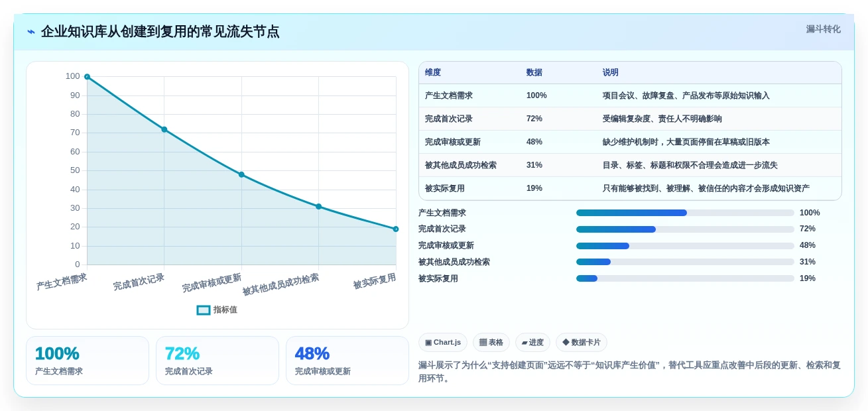Click the 表格 tag chip
Viewport: 868px width, 411px height.
click(x=491, y=342)
